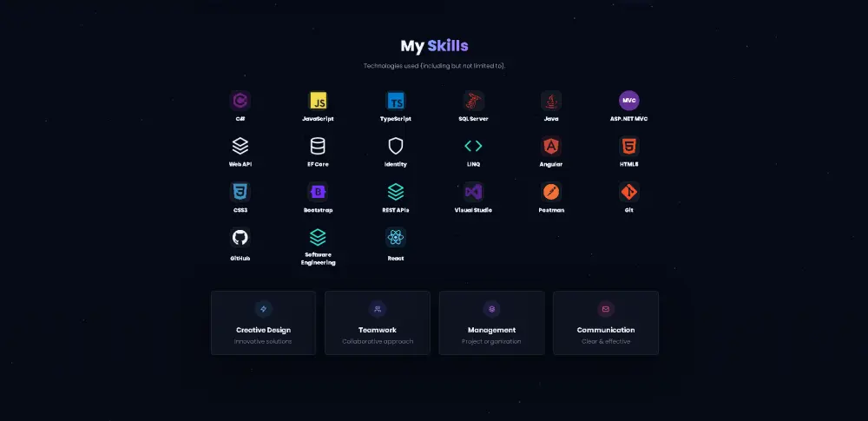Click the "JavaScript" label text

[318, 119]
